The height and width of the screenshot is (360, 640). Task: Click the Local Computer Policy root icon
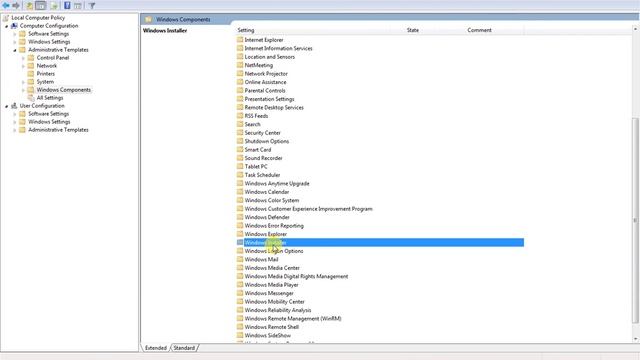click(x=6, y=18)
